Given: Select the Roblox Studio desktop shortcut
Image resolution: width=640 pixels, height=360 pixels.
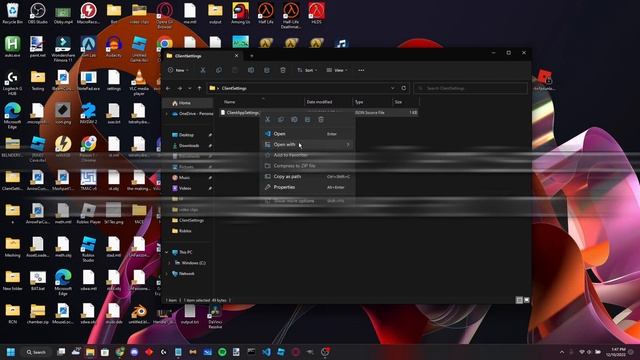Looking at the screenshot, I should pos(88,249).
